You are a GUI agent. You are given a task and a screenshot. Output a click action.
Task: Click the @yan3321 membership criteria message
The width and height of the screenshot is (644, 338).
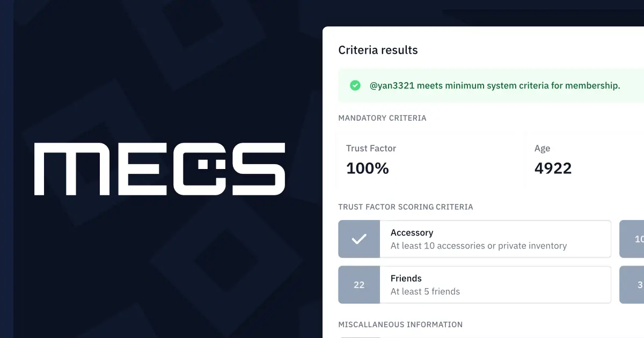(x=494, y=85)
